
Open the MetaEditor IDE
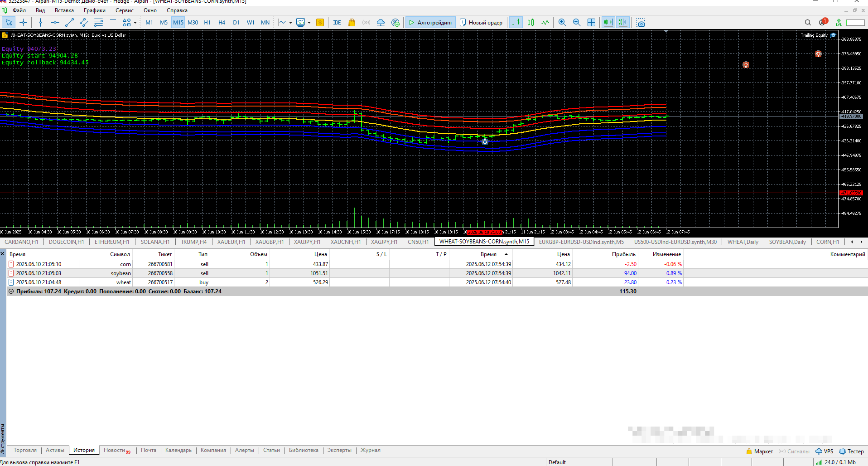337,22
